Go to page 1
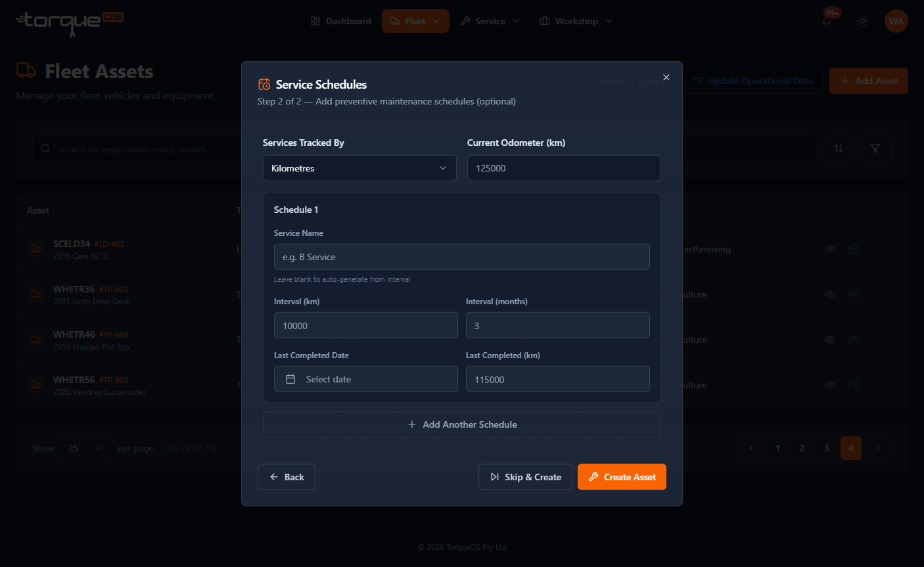The height and width of the screenshot is (567, 924). tap(778, 448)
